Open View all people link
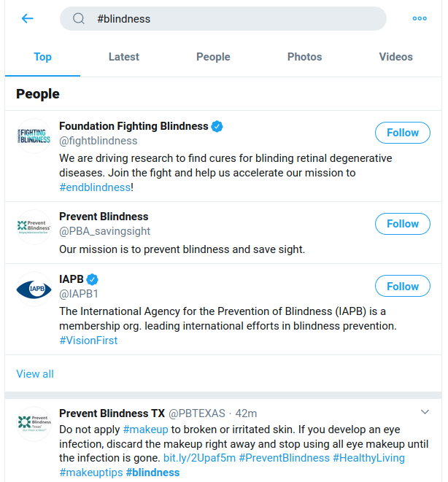 click(x=35, y=374)
